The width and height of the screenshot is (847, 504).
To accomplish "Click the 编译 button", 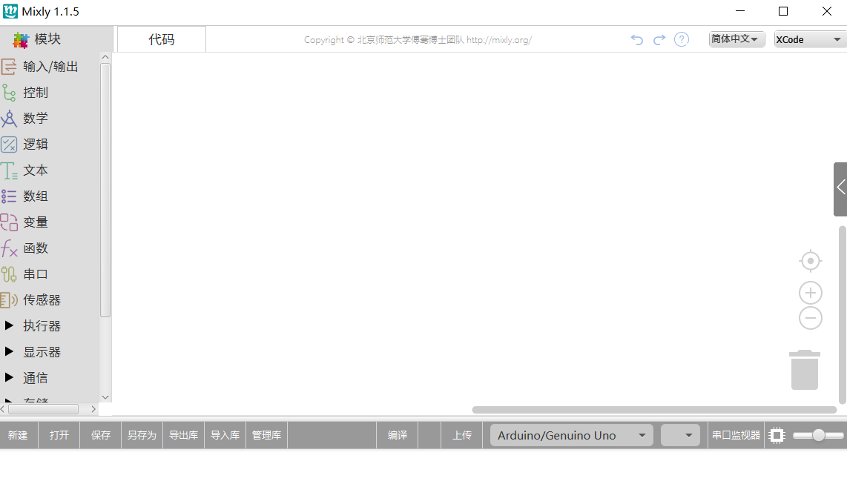I will pos(398,436).
